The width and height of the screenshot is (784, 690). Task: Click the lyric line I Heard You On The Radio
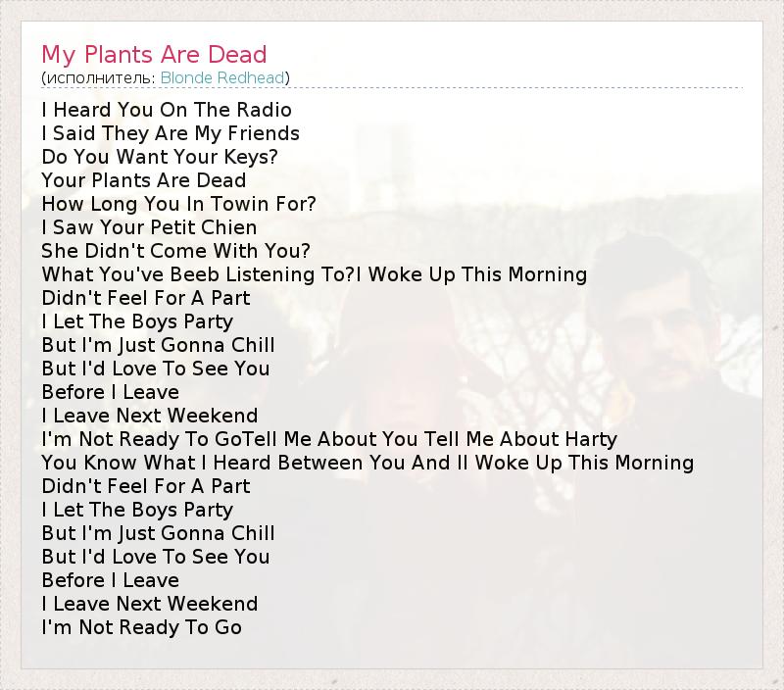click(x=167, y=110)
